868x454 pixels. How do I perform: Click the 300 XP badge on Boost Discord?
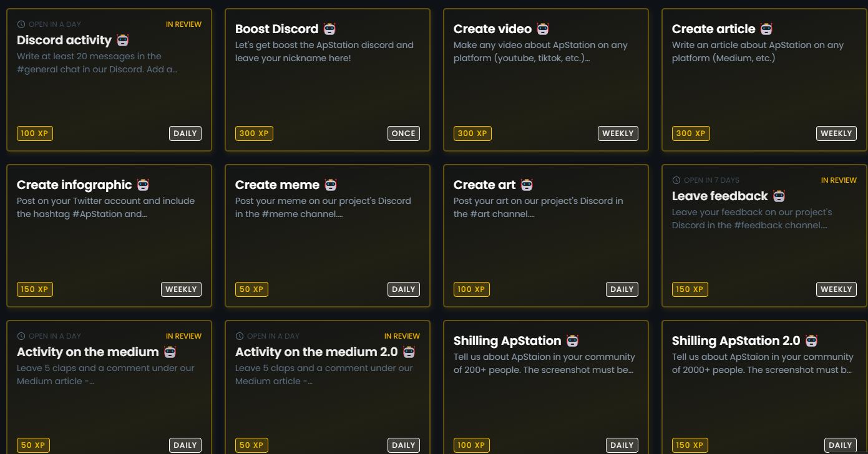(x=254, y=133)
